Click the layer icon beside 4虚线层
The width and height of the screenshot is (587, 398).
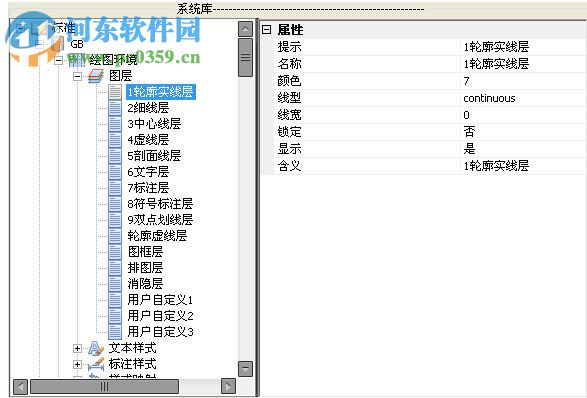tap(115, 140)
